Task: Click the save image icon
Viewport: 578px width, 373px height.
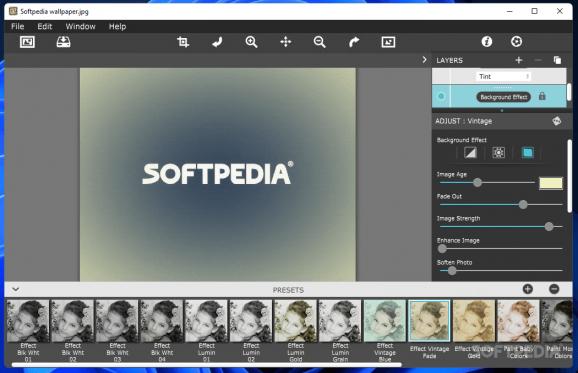Action: pos(63,42)
